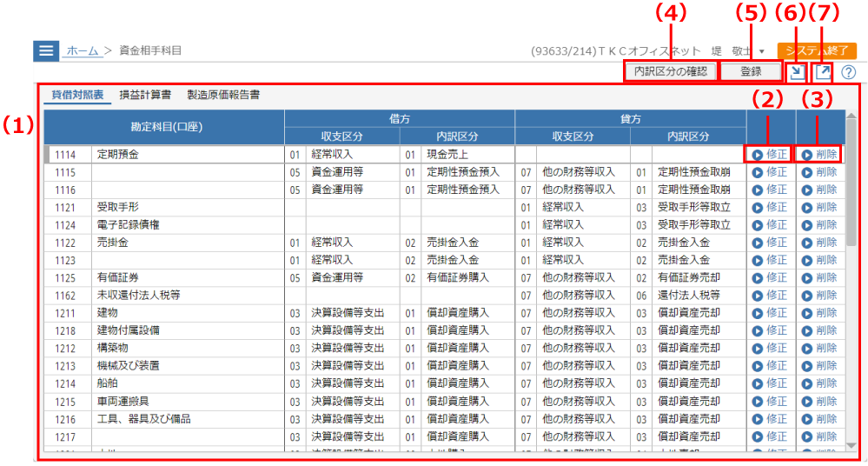Click 修正 for row 1114 定期預金

(770, 155)
